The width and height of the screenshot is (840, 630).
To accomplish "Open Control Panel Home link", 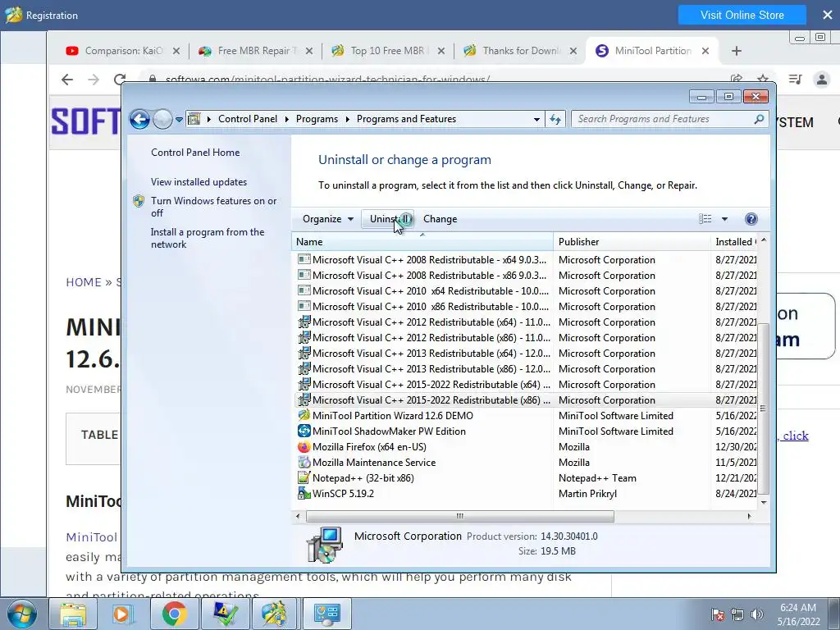I will pyautogui.click(x=195, y=152).
